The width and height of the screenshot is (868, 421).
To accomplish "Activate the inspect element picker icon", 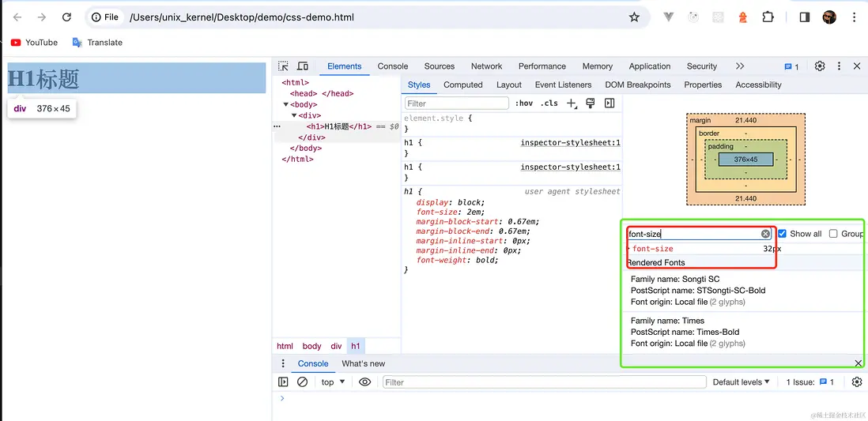I will coord(283,66).
